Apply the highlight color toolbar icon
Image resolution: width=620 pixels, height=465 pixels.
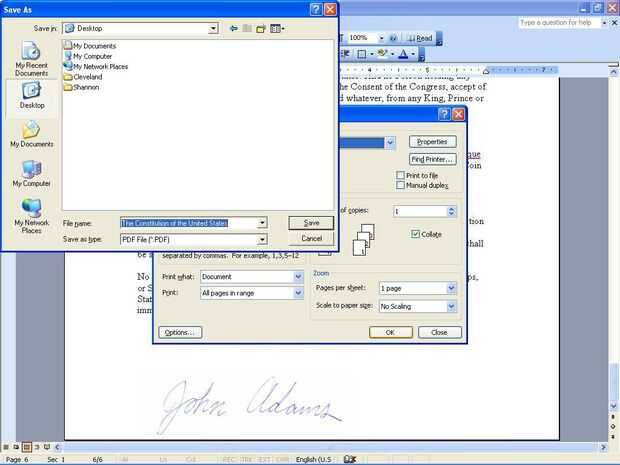click(382, 53)
